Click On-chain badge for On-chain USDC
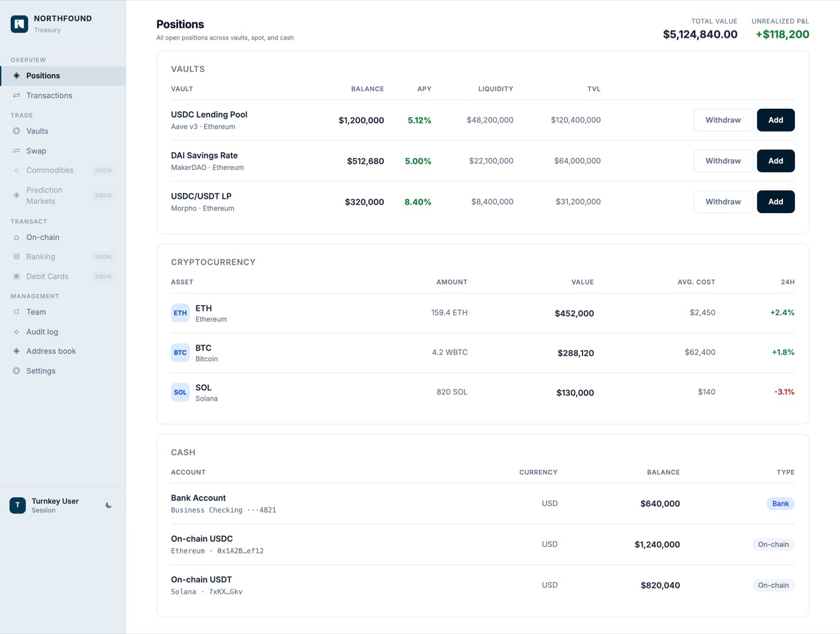Viewport: 840px width, 634px height. tap(773, 545)
